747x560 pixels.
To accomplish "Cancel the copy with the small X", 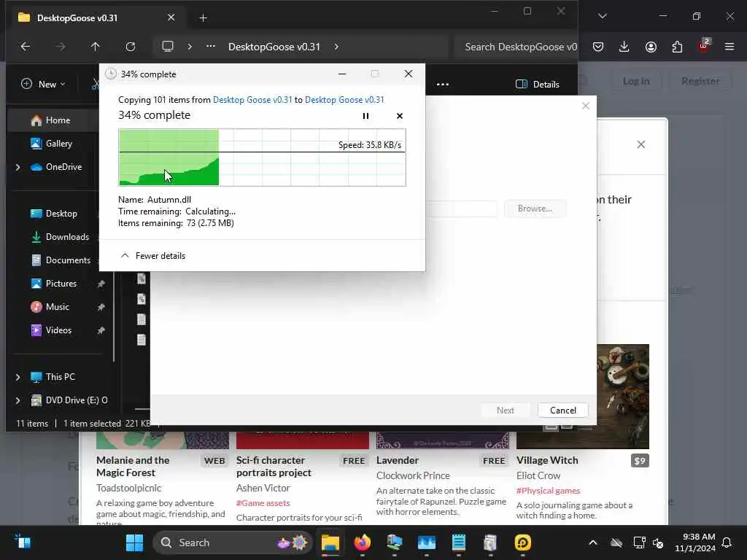I will [x=399, y=116].
